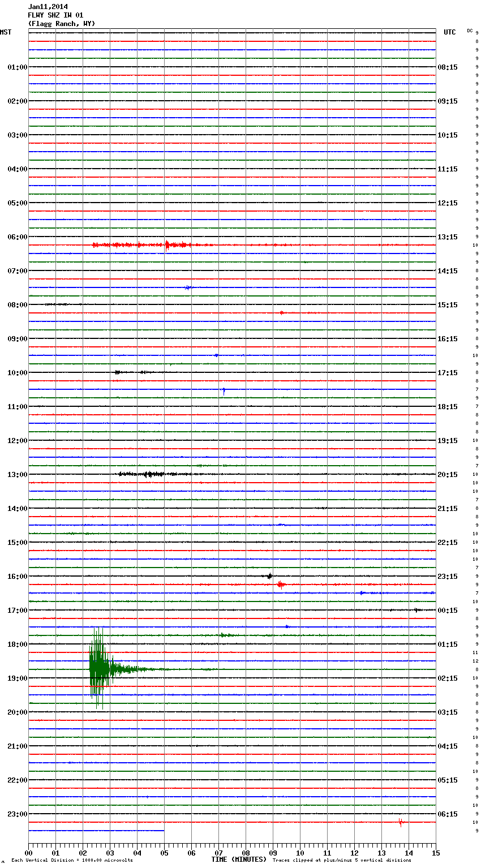The height and width of the screenshot is (868, 481).
Task: Click minute tick "13" on the time axis
Action: [381, 853]
